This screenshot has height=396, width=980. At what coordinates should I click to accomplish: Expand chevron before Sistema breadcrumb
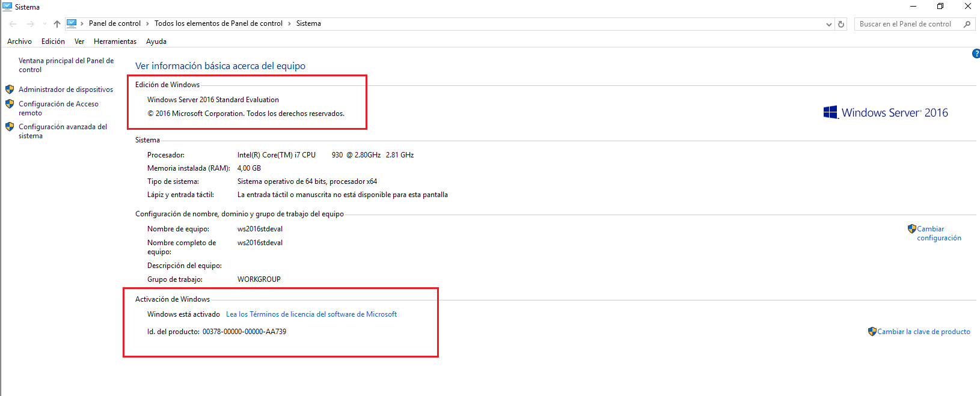click(x=289, y=24)
